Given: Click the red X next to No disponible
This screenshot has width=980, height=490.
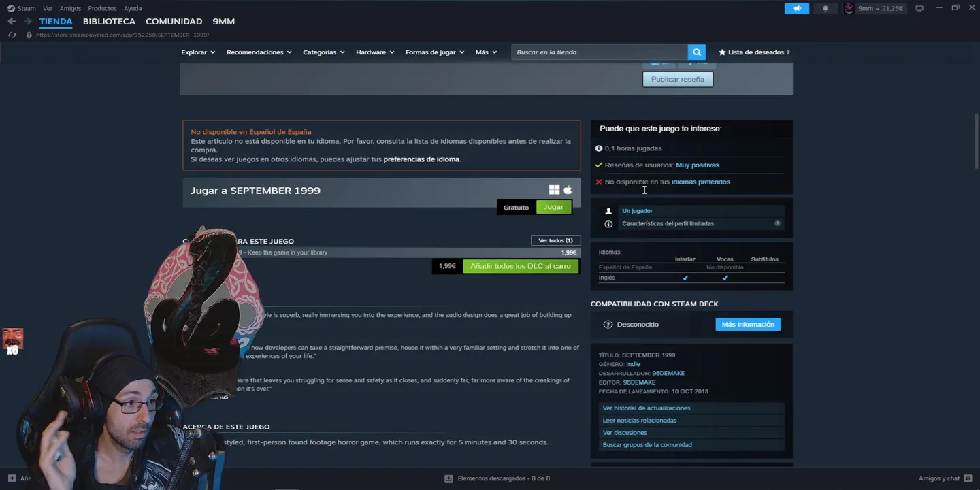Looking at the screenshot, I should tap(599, 182).
